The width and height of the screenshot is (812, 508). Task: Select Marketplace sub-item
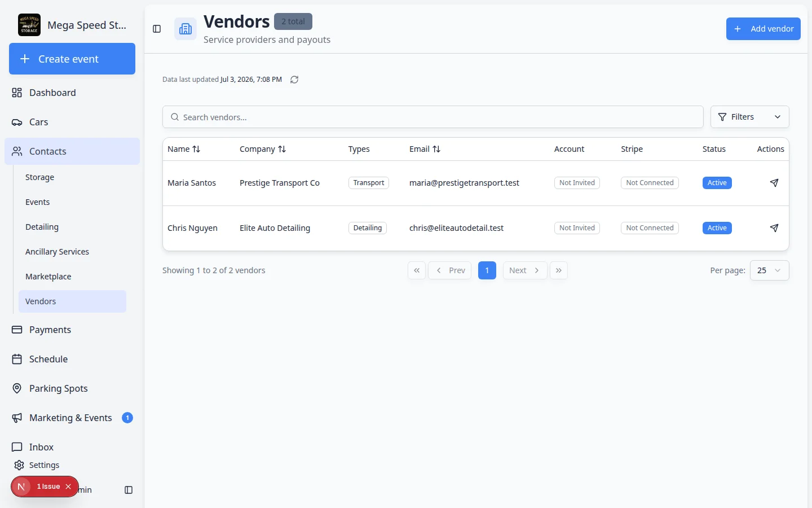[72, 277]
